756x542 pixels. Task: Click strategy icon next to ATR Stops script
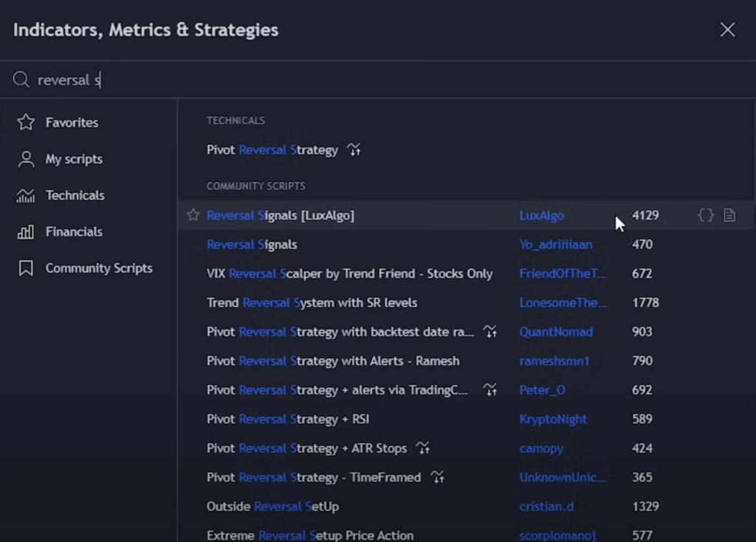tap(422, 448)
